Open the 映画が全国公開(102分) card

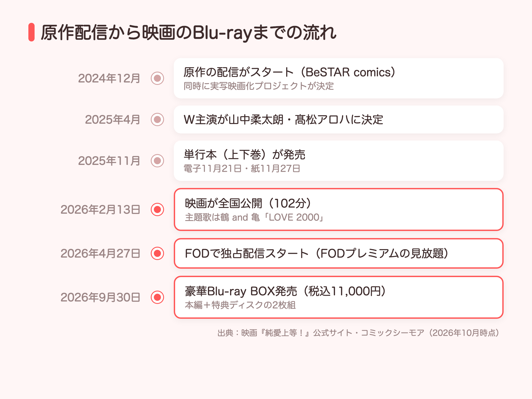pos(338,209)
